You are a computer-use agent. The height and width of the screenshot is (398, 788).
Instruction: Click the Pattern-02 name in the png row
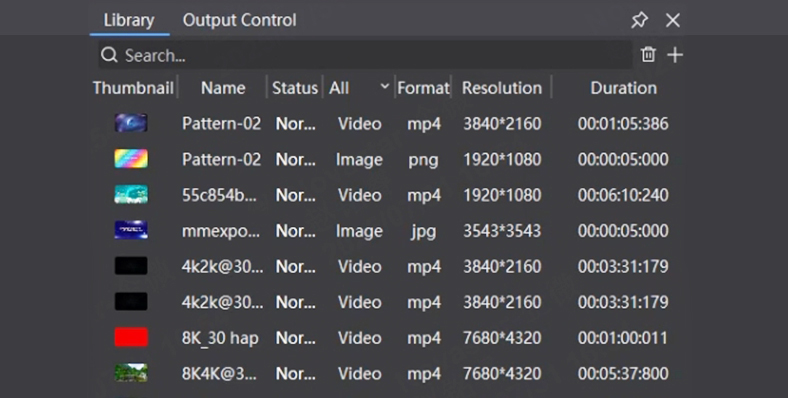[221, 159]
